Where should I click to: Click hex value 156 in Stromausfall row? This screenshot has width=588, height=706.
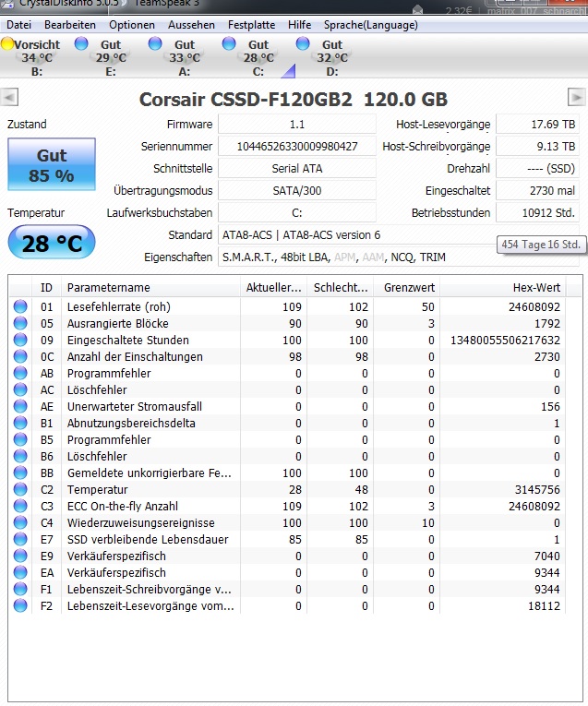[x=551, y=406]
